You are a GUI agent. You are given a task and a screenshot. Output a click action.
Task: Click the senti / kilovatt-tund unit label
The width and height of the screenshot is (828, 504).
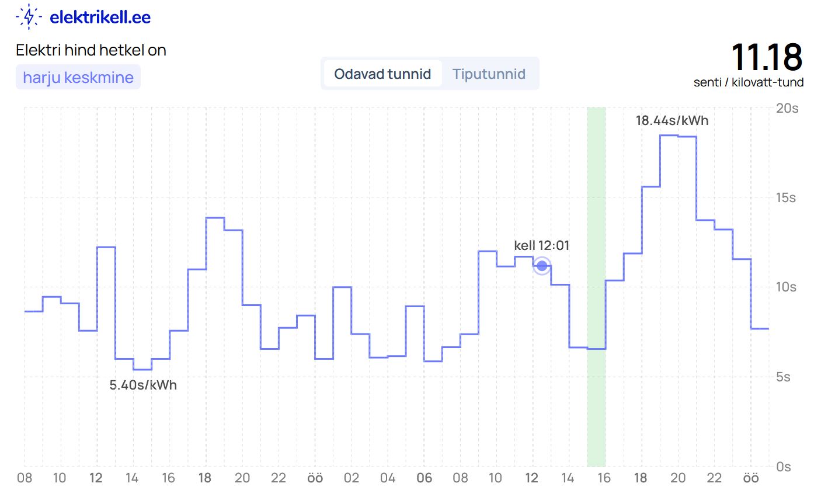pos(748,83)
